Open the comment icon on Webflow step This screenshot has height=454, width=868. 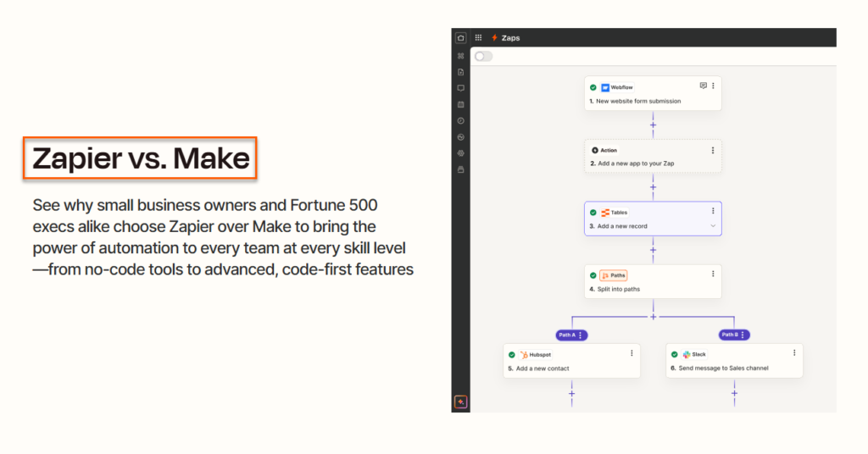coord(703,86)
